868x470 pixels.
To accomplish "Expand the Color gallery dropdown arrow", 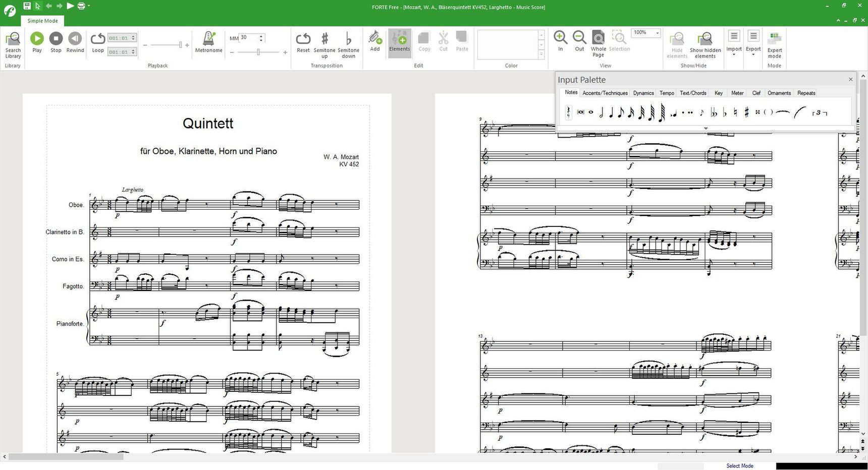I will pyautogui.click(x=541, y=54).
